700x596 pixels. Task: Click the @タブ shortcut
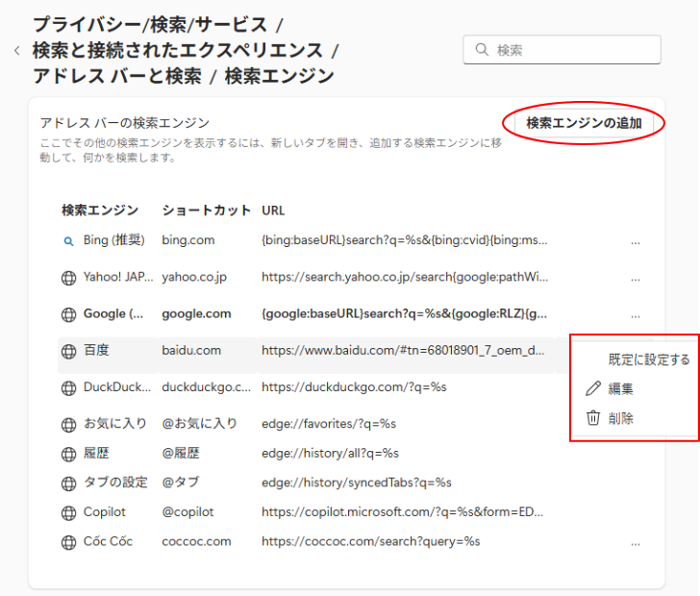pos(181,483)
